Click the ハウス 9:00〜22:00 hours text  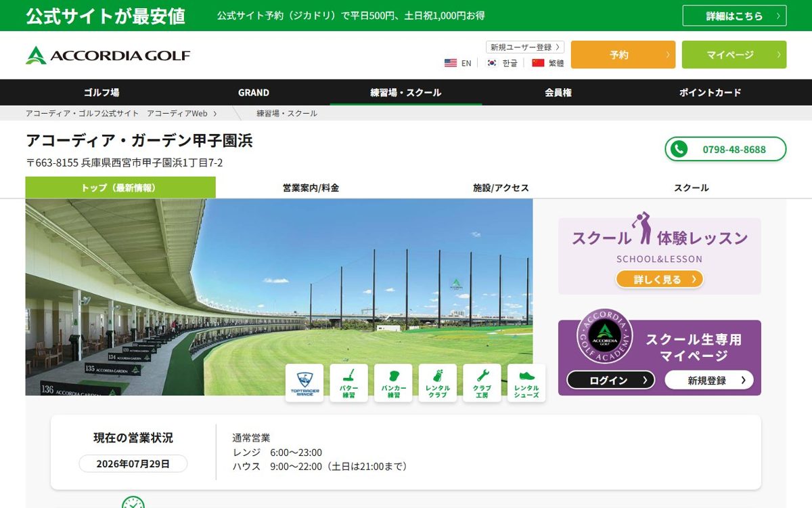coord(320,467)
